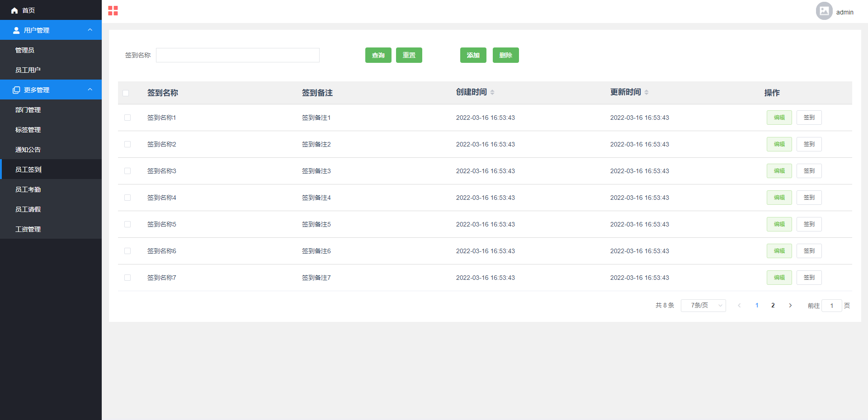
Task: Collapse the 更多管理 menu section
Action: [90, 90]
